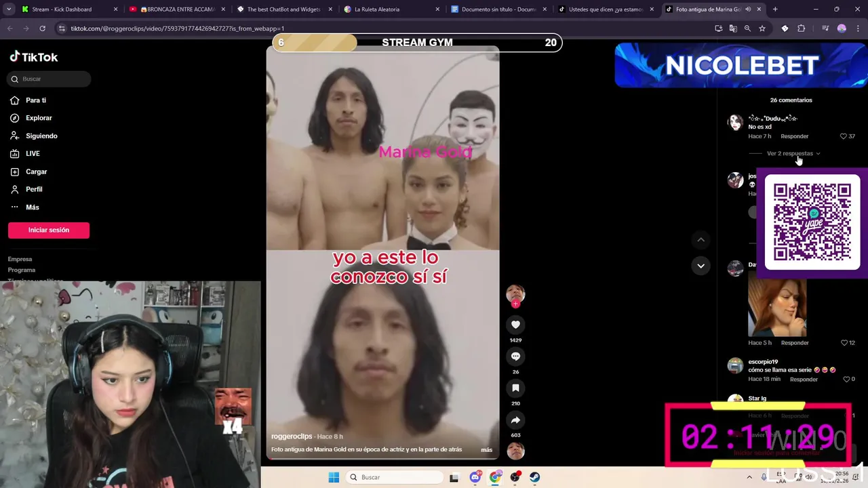This screenshot has width=868, height=488.
Task: Open Steam from the taskbar
Action: click(535, 477)
